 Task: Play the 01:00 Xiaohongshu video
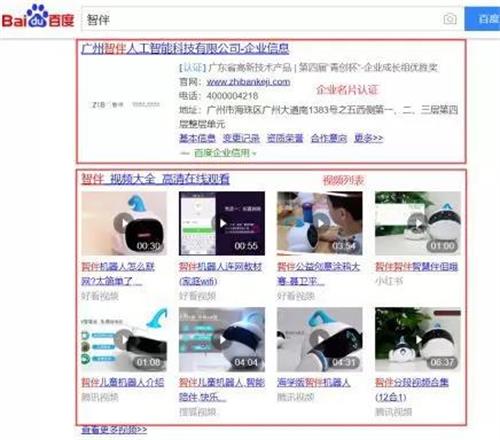click(x=418, y=223)
